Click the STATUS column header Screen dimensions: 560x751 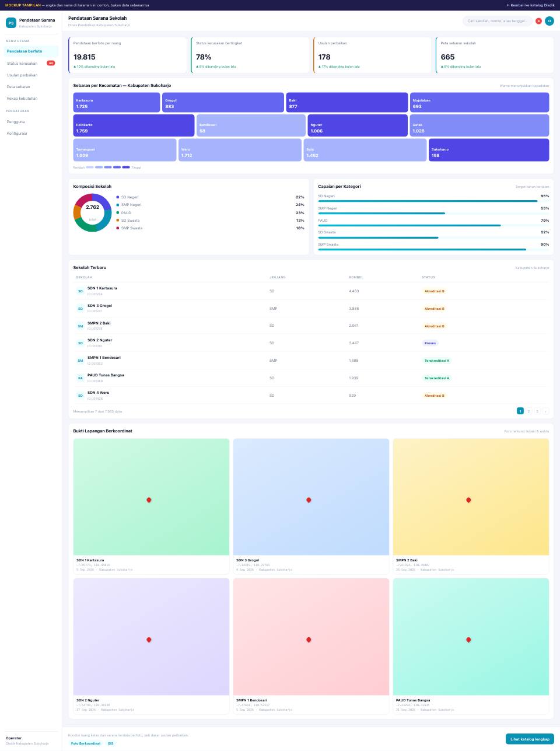click(428, 277)
